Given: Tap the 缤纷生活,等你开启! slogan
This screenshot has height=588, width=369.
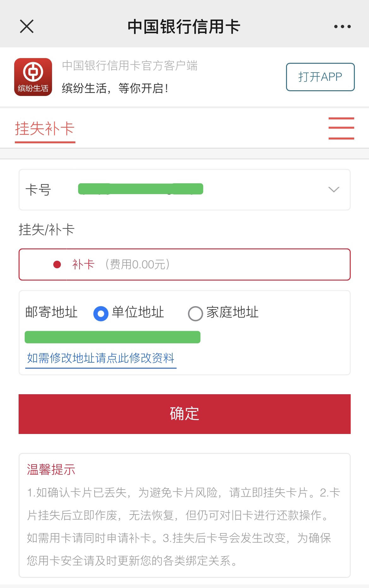Looking at the screenshot, I should point(115,88).
